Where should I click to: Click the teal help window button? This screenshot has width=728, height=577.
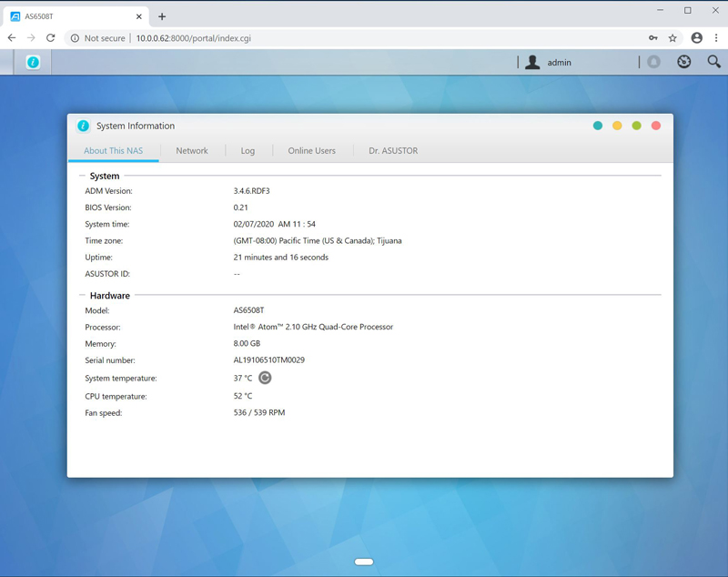[597, 126]
